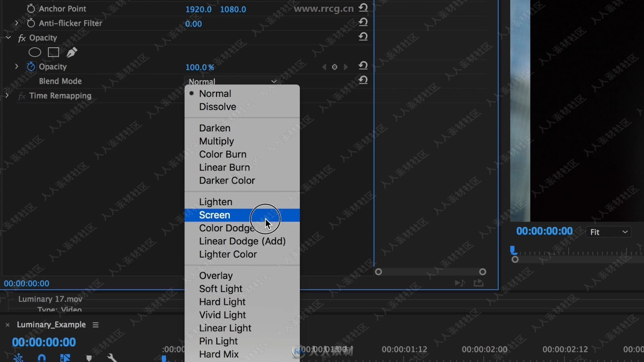Select Screen from the blend mode dropdown
644x362 pixels.
tap(215, 215)
